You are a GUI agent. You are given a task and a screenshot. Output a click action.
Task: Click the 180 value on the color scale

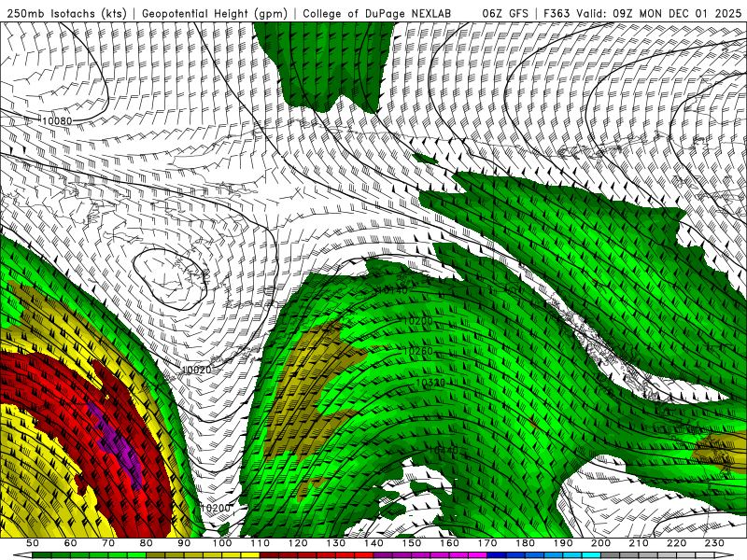pos(525,543)
